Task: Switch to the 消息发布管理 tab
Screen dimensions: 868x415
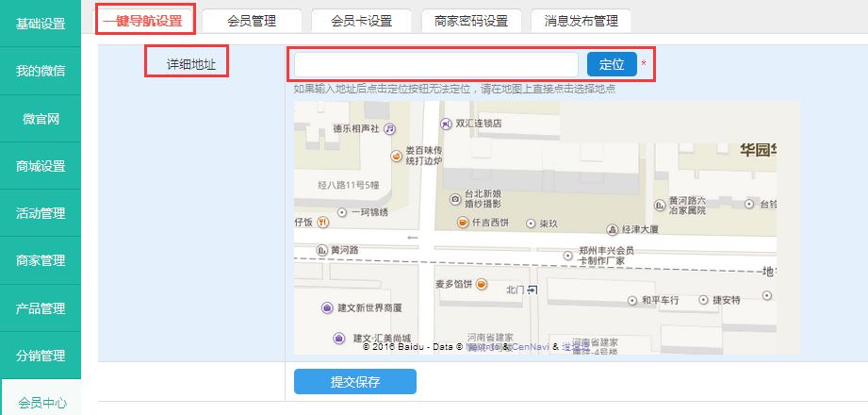Action: click(581, 21)
